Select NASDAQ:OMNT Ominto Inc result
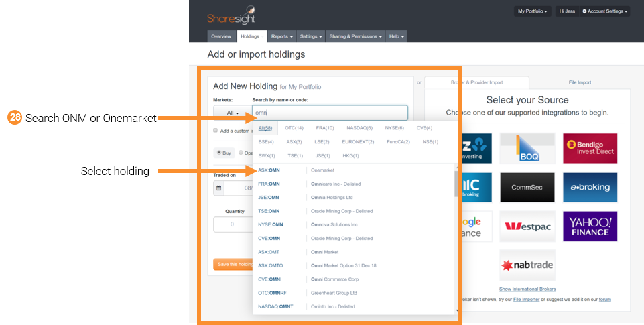The height and width of the screenshot is (325, 644). (354, 306)
